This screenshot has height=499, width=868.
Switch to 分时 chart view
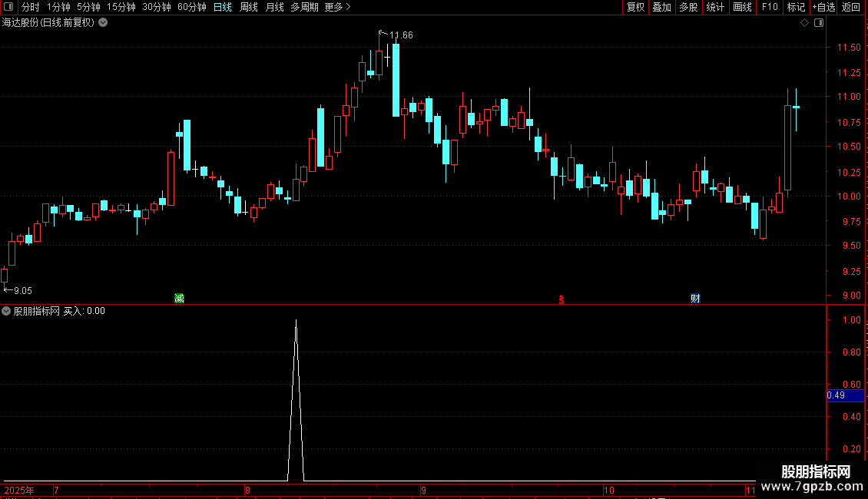click(30, 7)
